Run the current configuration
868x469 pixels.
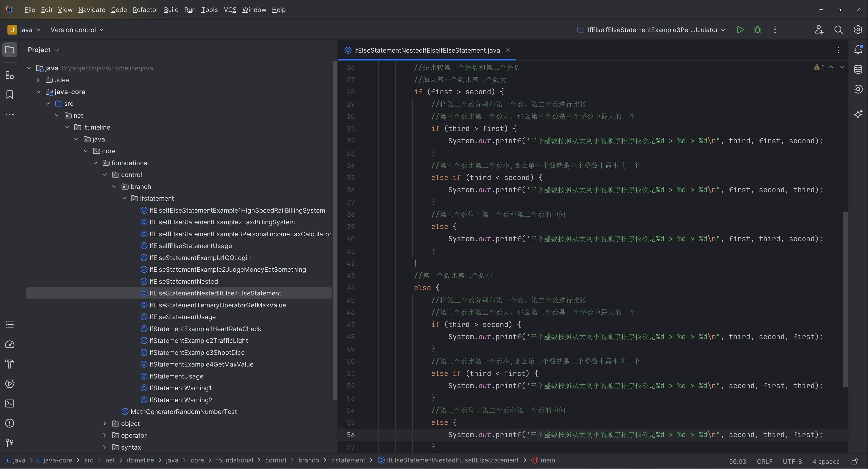tap(740, 30)
